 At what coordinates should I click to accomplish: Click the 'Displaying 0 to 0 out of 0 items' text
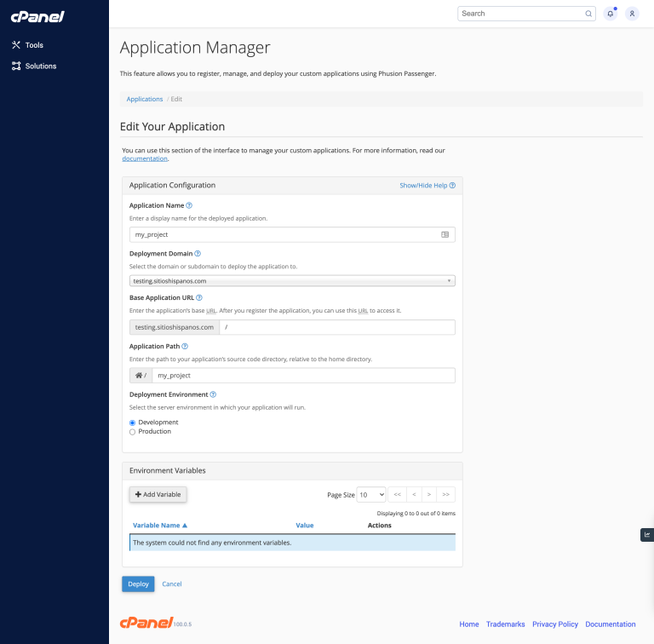tap(416, 514)
